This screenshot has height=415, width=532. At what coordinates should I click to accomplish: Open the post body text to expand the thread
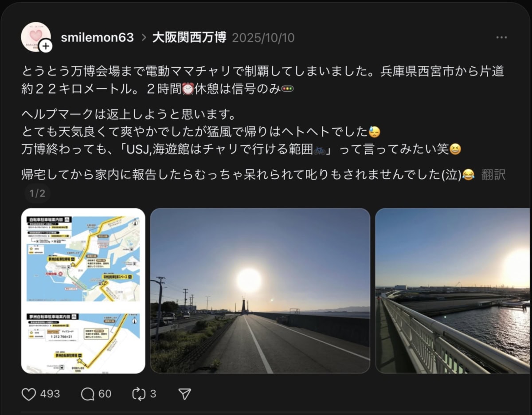click(264, 123)
